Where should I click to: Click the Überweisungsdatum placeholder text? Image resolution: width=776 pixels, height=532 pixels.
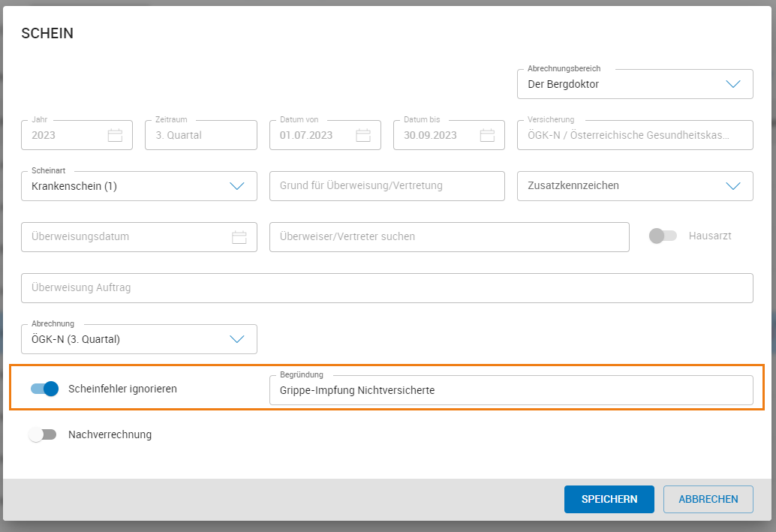(80, 236)
